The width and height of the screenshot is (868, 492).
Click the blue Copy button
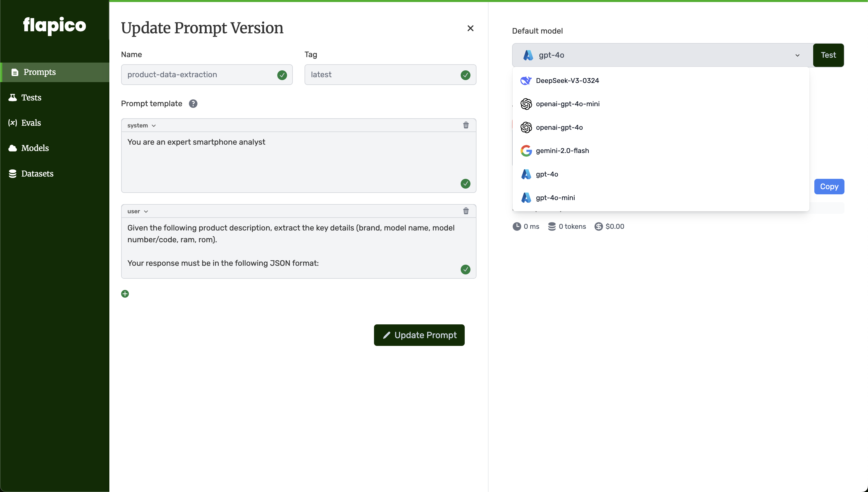(x=829, y=187)
